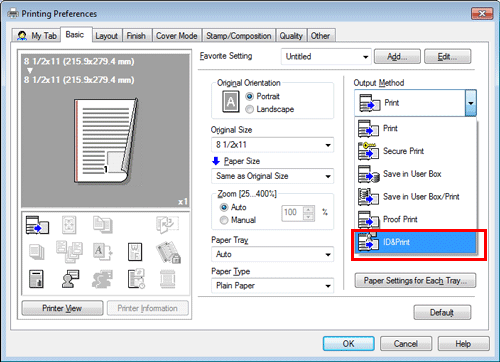Open the Paper Type dropdown
The width and height of the screenshot is (500, 362).
click(272, 286)
